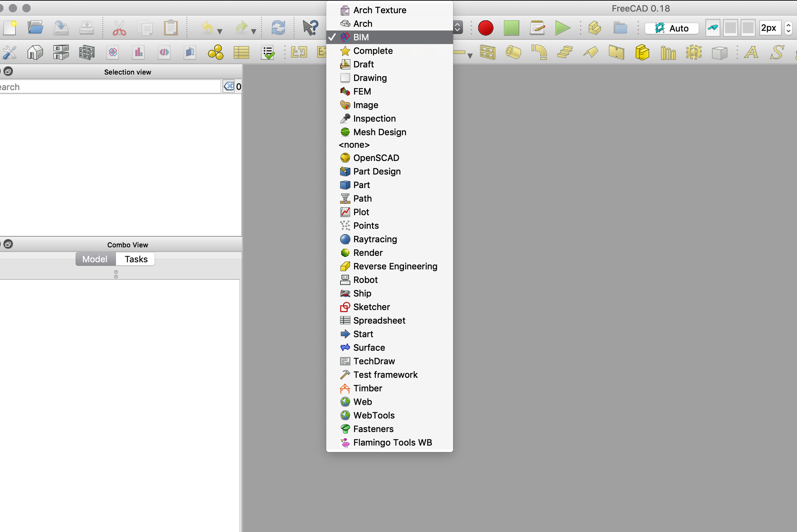This screenshot has width=797, height=532.
Task: Open the macros notepad icon
Action: click(537, 28)
